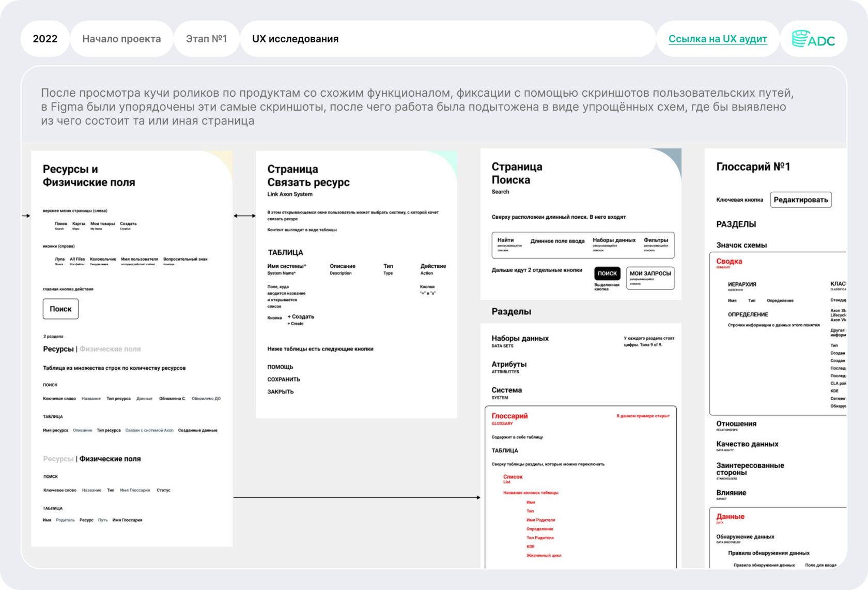
Task: Click the Колокольчик icon label
Action: (x=103, y=259)
